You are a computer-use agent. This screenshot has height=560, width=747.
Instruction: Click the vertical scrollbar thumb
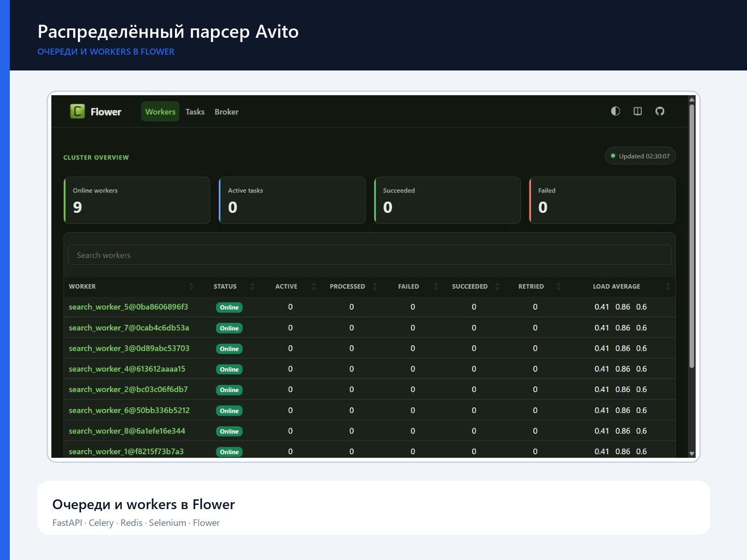pyautogui.click(x=692, y=236)
